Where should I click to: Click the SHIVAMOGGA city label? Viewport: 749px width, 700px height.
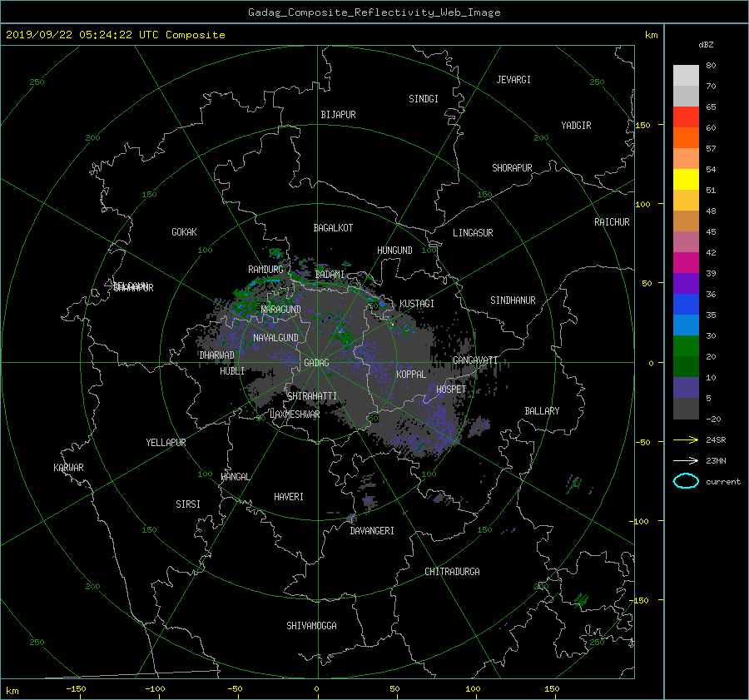(311, 625)
